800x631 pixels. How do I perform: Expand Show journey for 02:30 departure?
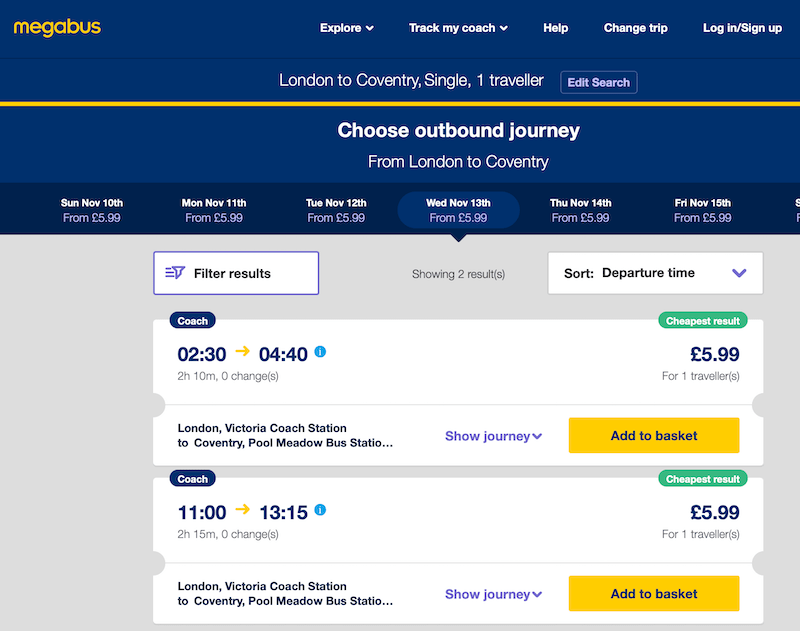click(493, 436)
